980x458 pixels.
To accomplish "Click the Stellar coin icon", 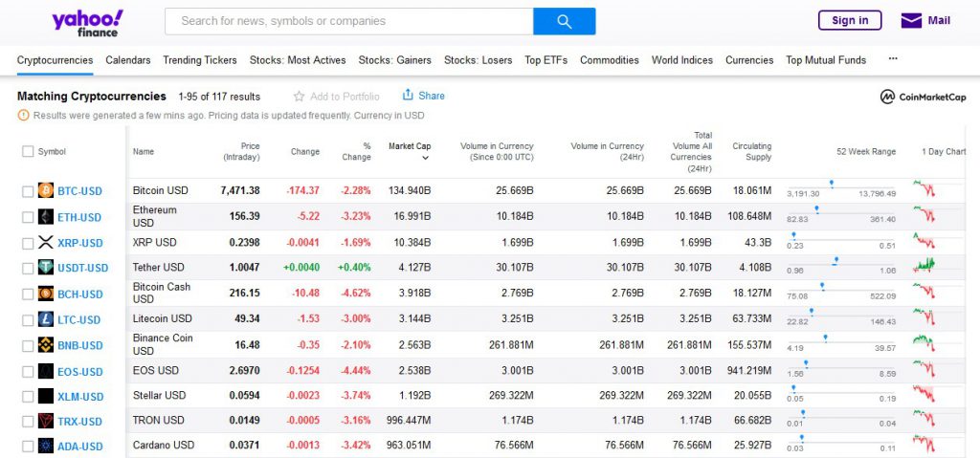I will click(46, 396).
